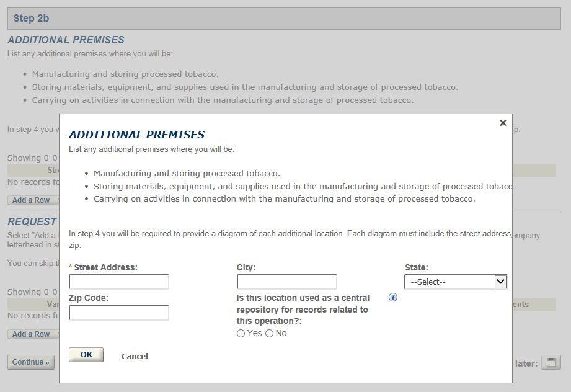Click the Step 2b header bar
This screenshot has width=571, height=392.
click(x=284, y=19)
